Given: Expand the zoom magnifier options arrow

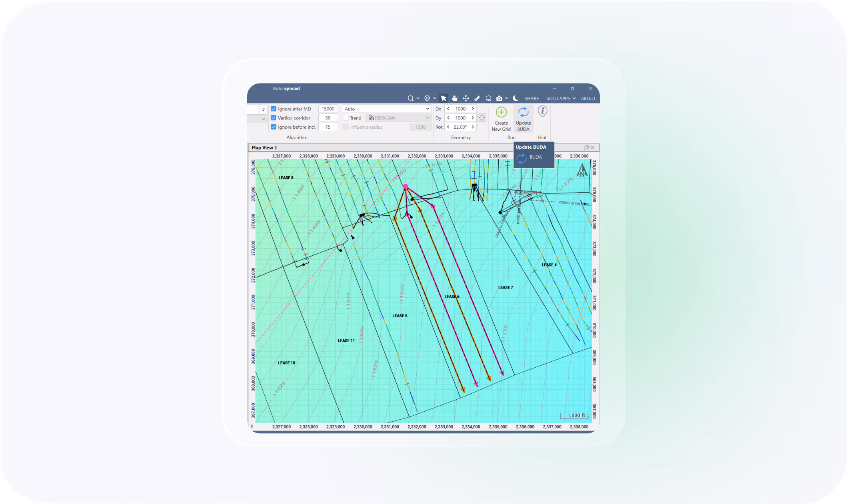Looking at the screenshot, I should [418, 98].
